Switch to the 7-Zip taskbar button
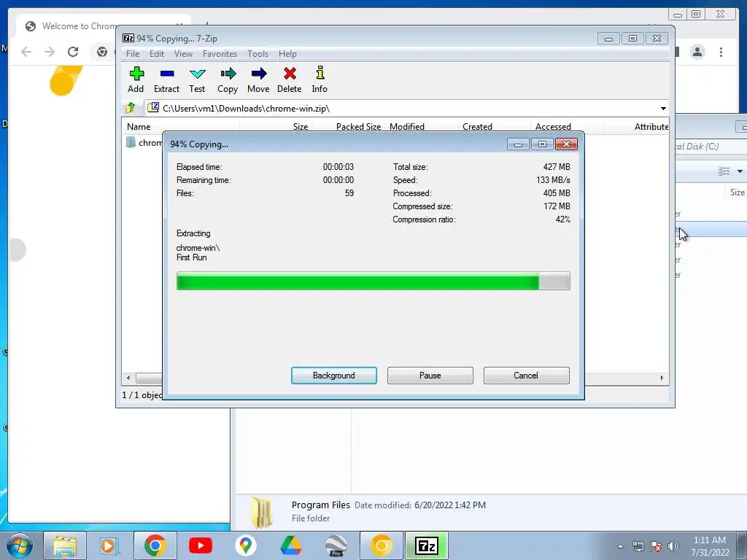Viewport: 747px width, 560px height. pyautogui.click(x=426, y=545)
